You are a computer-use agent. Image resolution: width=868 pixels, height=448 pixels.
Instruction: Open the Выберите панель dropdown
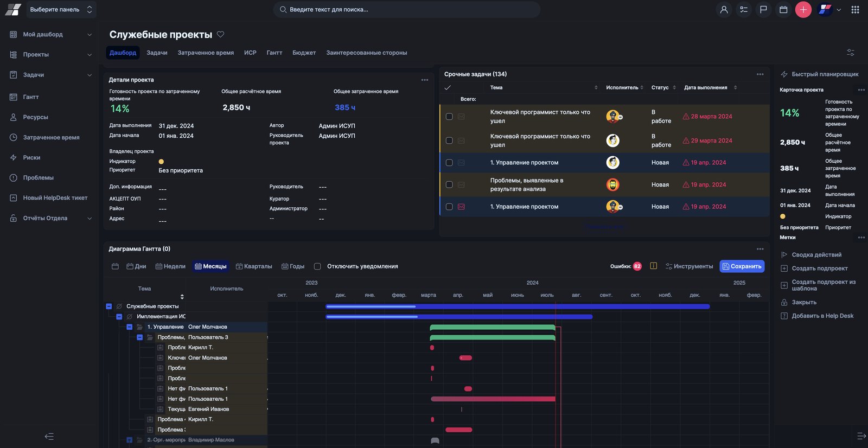click(x=61, y=10)
